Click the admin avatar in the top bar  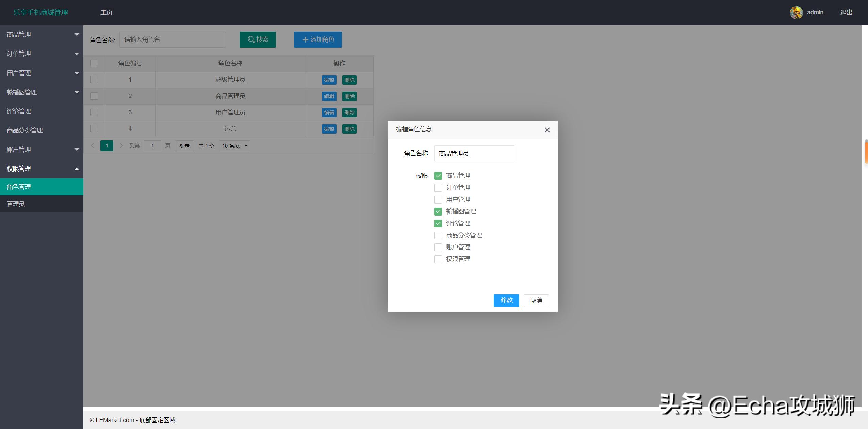coord(797,12)
